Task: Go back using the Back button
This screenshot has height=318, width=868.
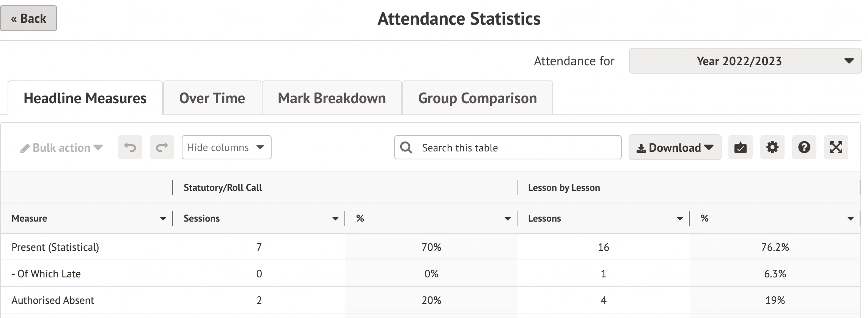Action: point(28,18)
